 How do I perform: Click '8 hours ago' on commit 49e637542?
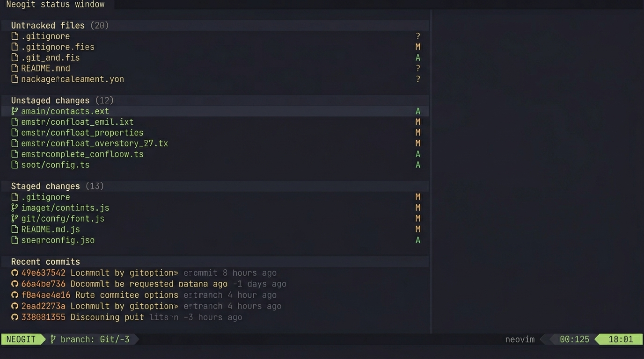pyautogui.click(x=249, y=273)
